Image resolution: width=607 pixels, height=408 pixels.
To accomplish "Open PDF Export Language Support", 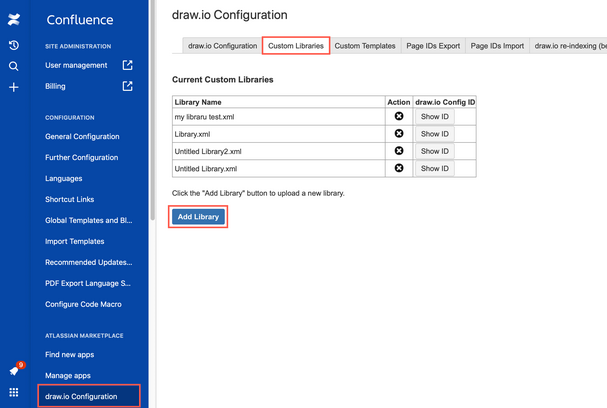I will pos(87,283).
